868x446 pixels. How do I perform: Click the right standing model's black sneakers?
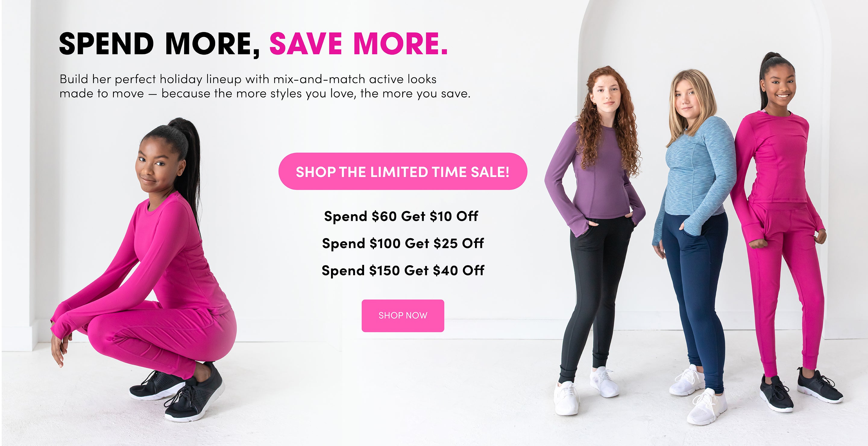point(802,391)
